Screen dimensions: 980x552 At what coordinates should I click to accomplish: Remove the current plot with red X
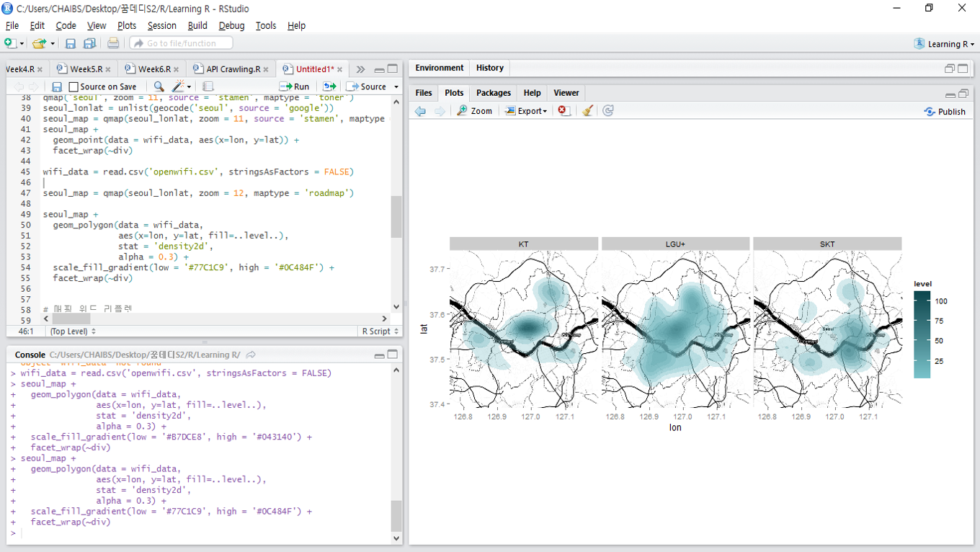click(564, 111)
